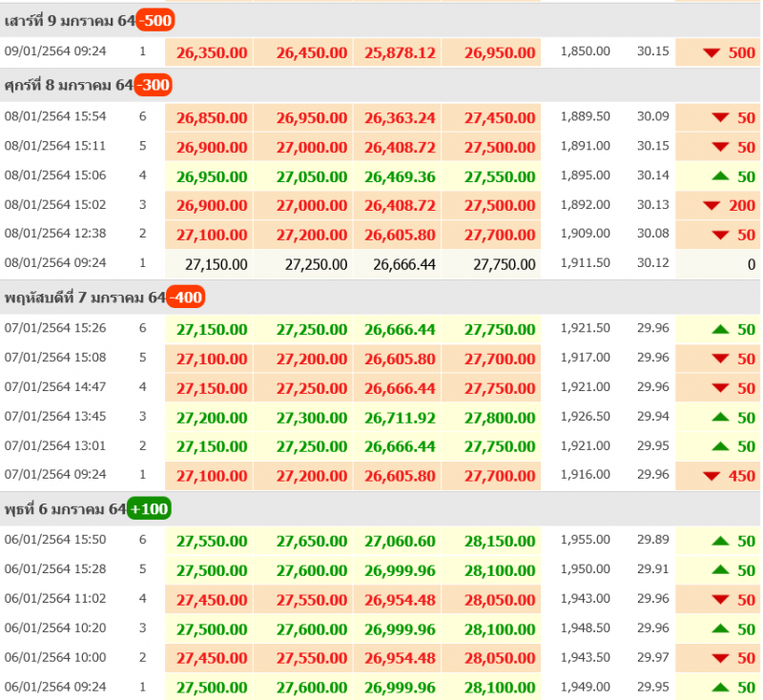Viewport: 763px width, 700px height.
Task: Select the ศุกร์ที่ 8 มกราคม 64 date header
Action: 69,86
